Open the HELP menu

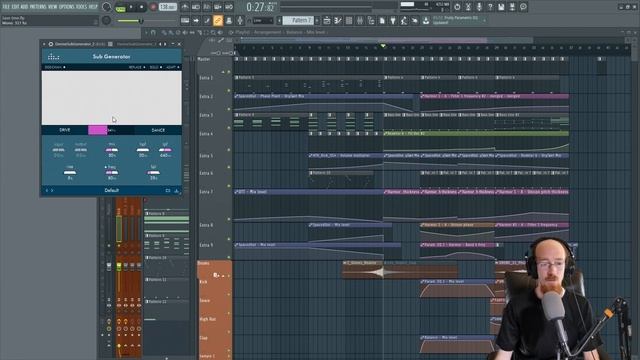pos(93,7)
